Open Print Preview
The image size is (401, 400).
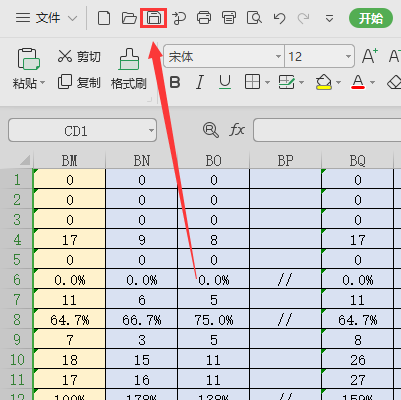point(254,18)
